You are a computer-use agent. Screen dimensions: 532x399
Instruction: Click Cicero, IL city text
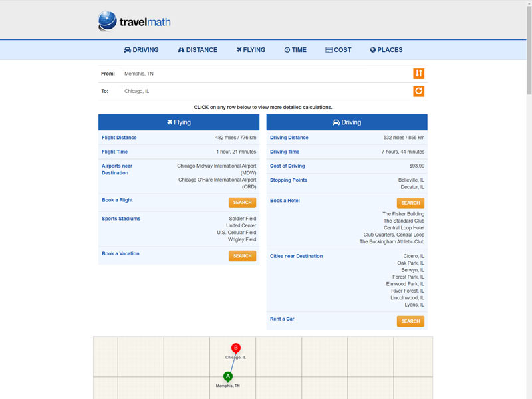(414, 256)
